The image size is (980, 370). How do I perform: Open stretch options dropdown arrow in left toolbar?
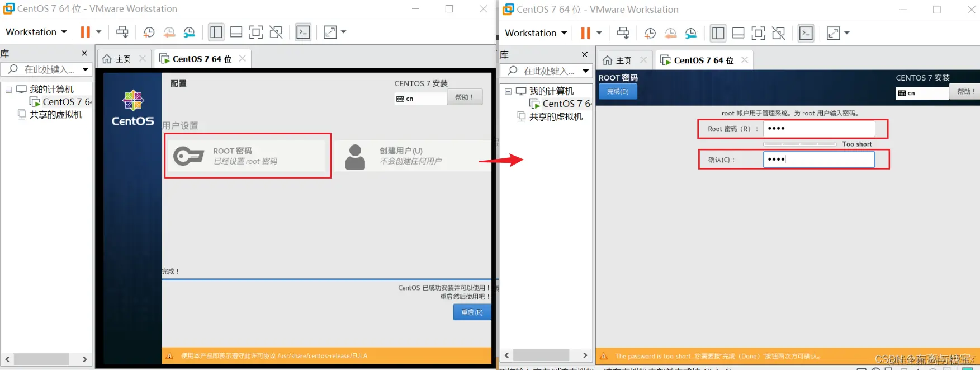(x=343, y=32)
